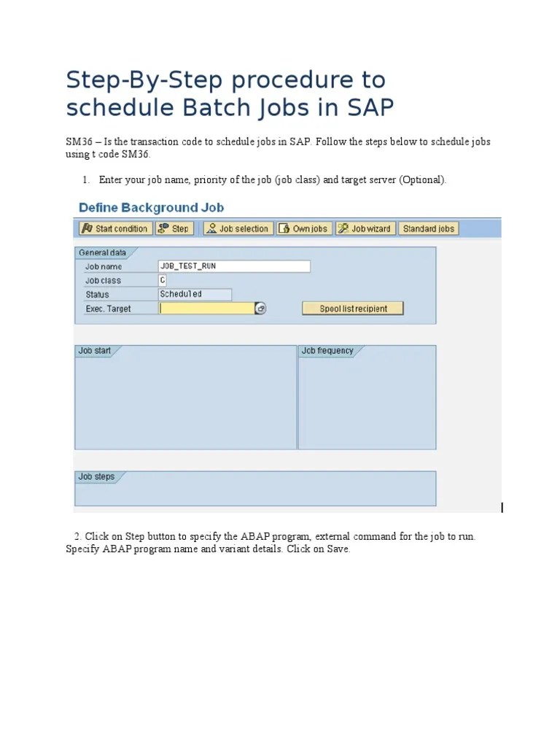Click the Job start panel corner icon
Viewport: 560px width, 747px height.
(x=114, y=351)
